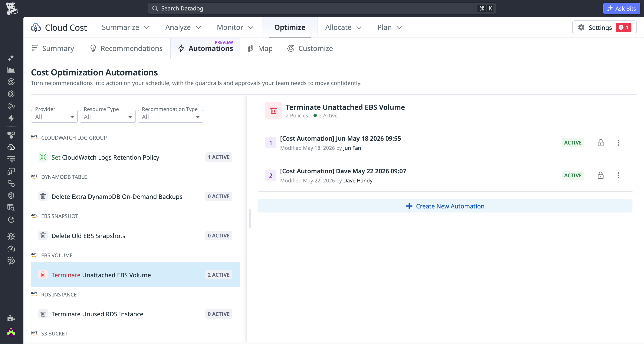Expand the Analyze menu
This screenshot has height=344, width=644.
click(x=183, y=27)
